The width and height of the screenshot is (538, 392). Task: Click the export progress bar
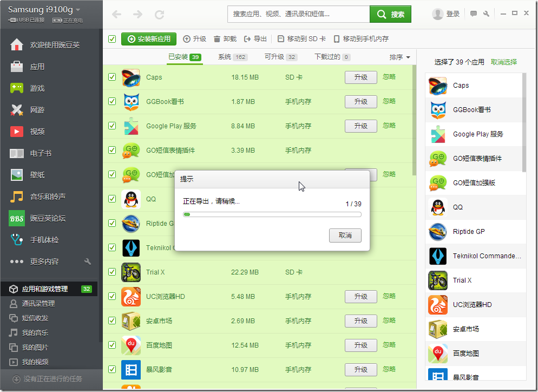coord(272,214)
